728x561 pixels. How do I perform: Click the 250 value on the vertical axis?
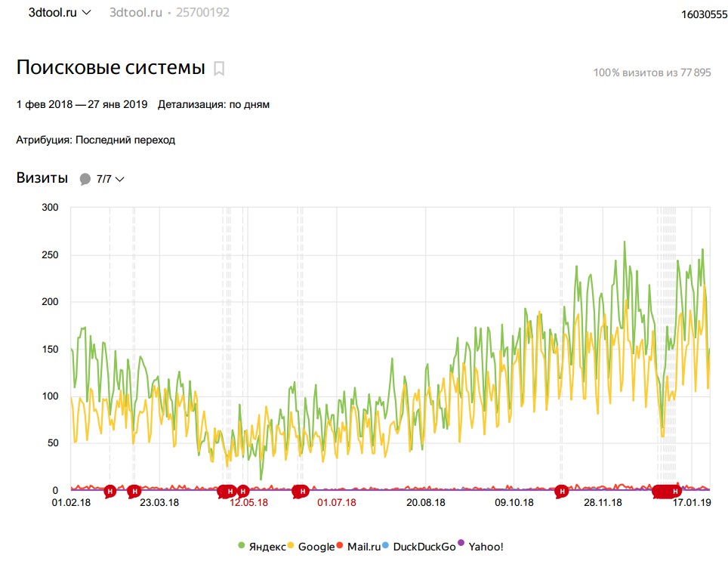click(x=50, y=254)
